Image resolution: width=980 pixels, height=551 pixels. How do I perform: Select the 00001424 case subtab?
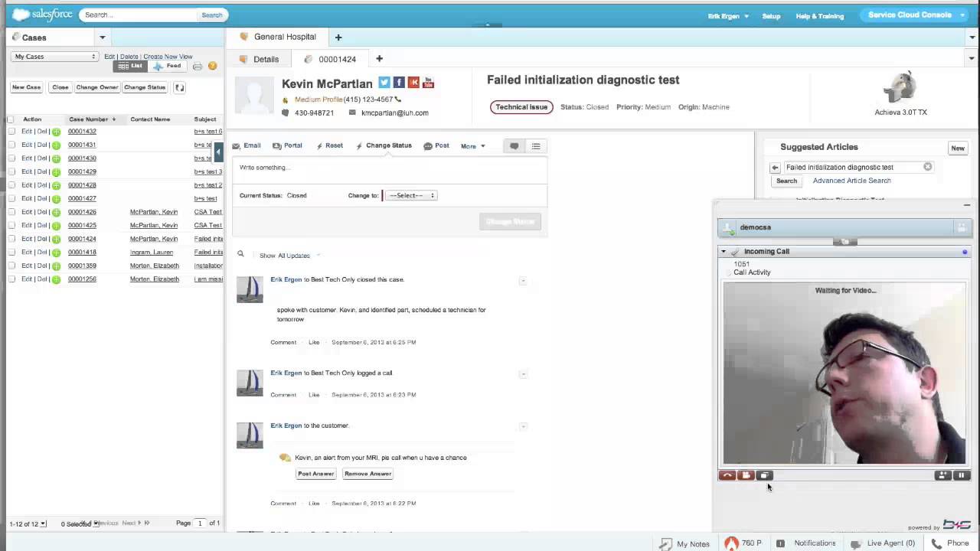331,59
